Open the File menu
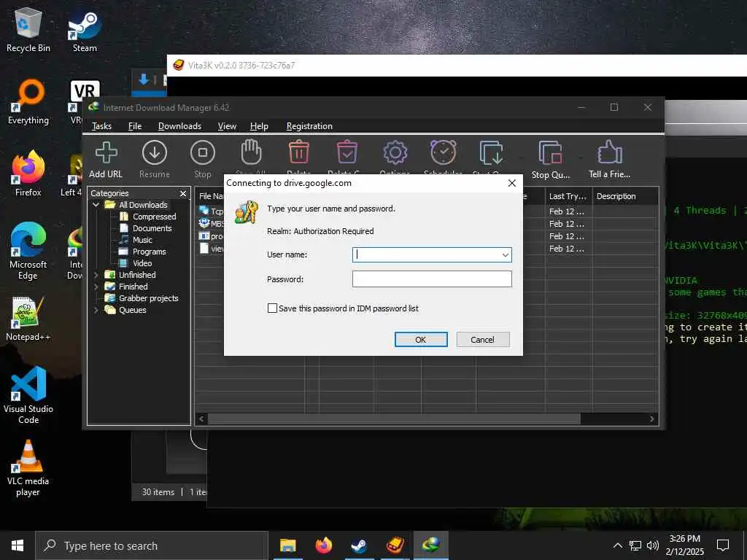 [x=135, y=126]
